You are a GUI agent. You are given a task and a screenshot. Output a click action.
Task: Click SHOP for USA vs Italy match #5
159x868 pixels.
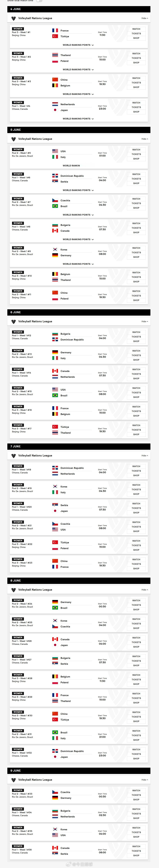tap(136, 159)
